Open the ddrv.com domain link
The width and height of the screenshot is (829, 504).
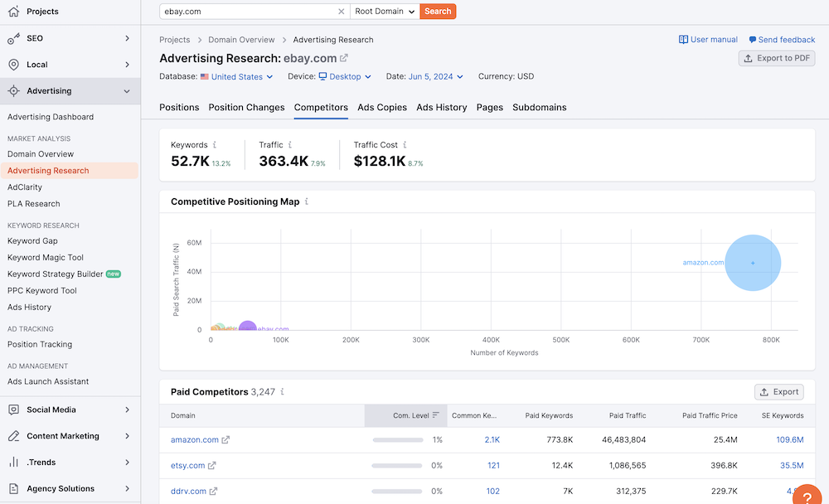[188, 492]
